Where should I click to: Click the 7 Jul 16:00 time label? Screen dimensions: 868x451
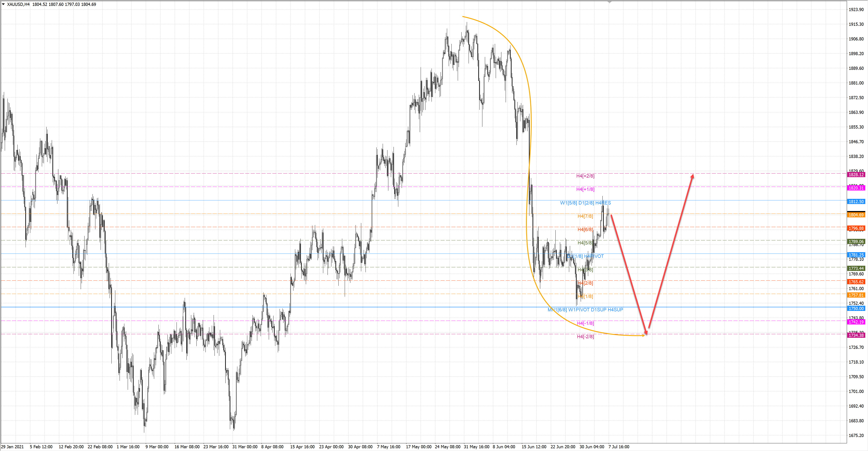coord(619,447)
